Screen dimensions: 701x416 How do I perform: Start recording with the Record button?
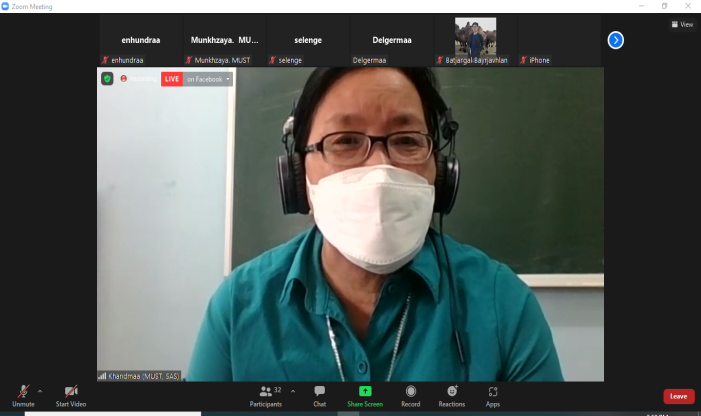pyautogui.click(x=410, y=396)
